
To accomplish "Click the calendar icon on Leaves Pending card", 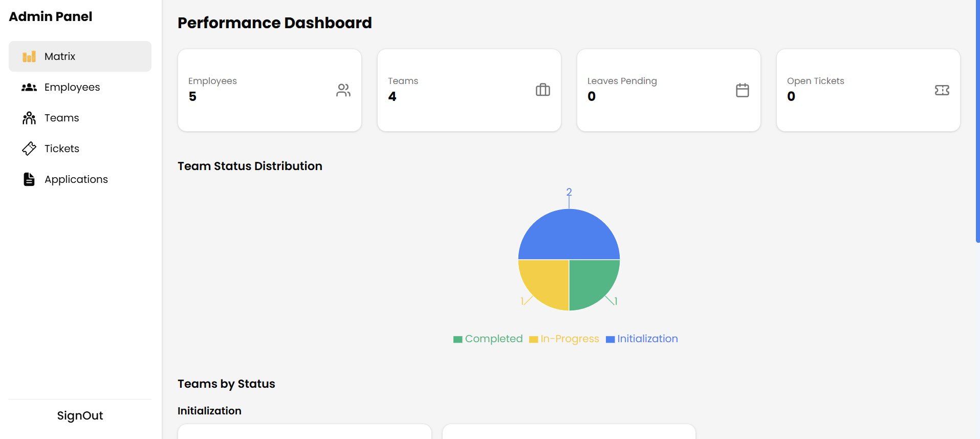I will 743,90.
